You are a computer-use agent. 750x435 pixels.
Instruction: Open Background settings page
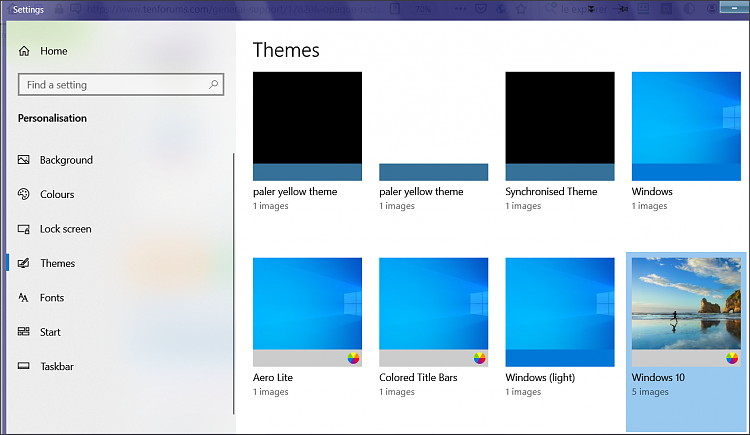pos(66,160)
